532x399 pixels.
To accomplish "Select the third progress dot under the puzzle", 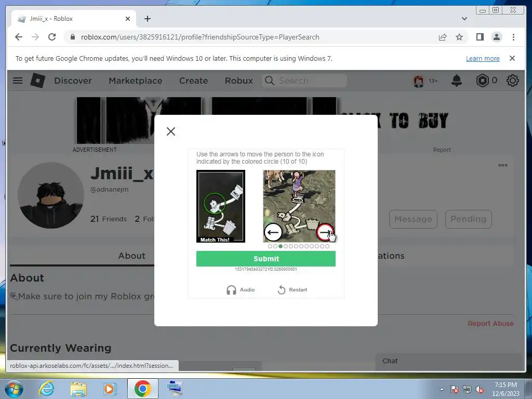I will (281, 246).
